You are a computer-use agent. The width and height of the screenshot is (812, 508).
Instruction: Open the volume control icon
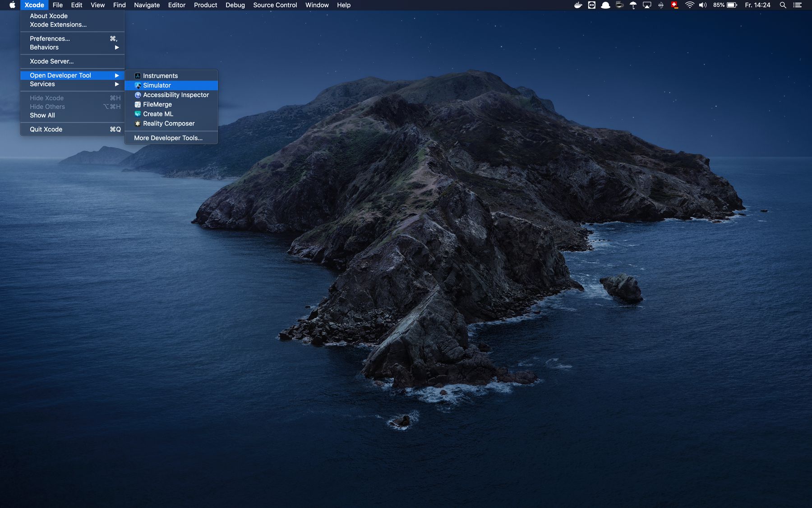[703, 5]
